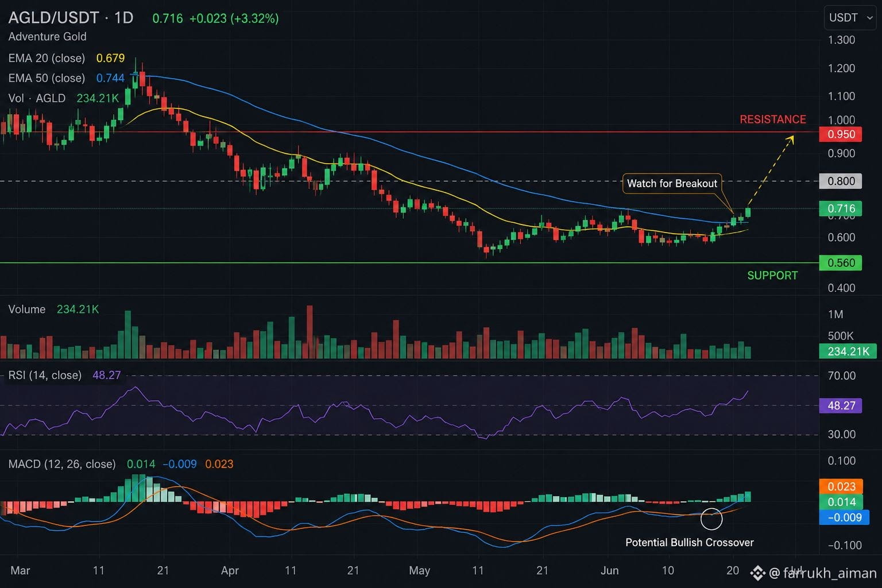Click the EMA 20 value 0.679
882x588 pixels.
(x=110, y=58)
